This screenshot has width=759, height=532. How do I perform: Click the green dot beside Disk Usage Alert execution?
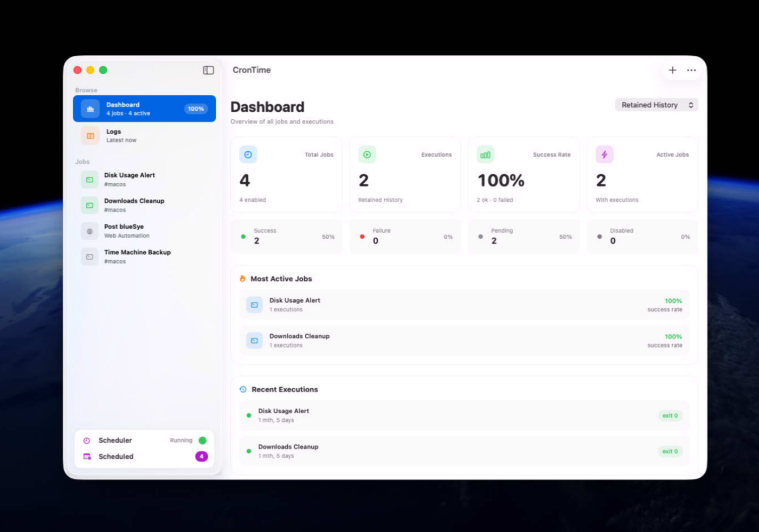[x=249, y=415]
